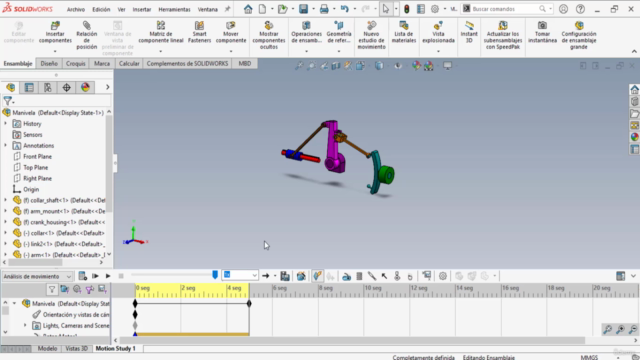Switch to Modelo bottom tab

(47, 349)
